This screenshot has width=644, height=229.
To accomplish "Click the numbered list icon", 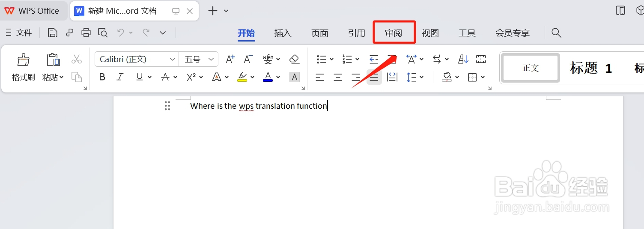I will (347, 59).
